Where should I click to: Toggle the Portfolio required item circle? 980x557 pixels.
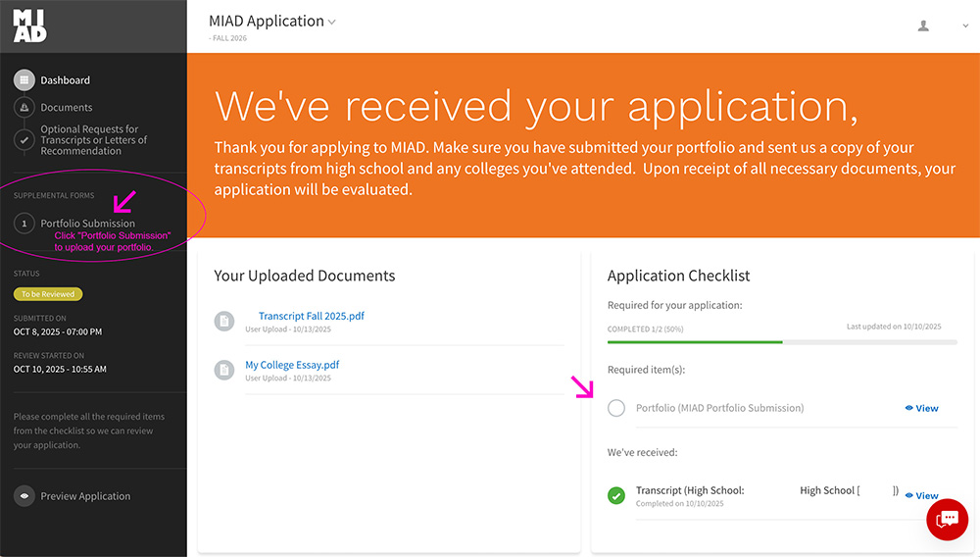tap(616, 408)
